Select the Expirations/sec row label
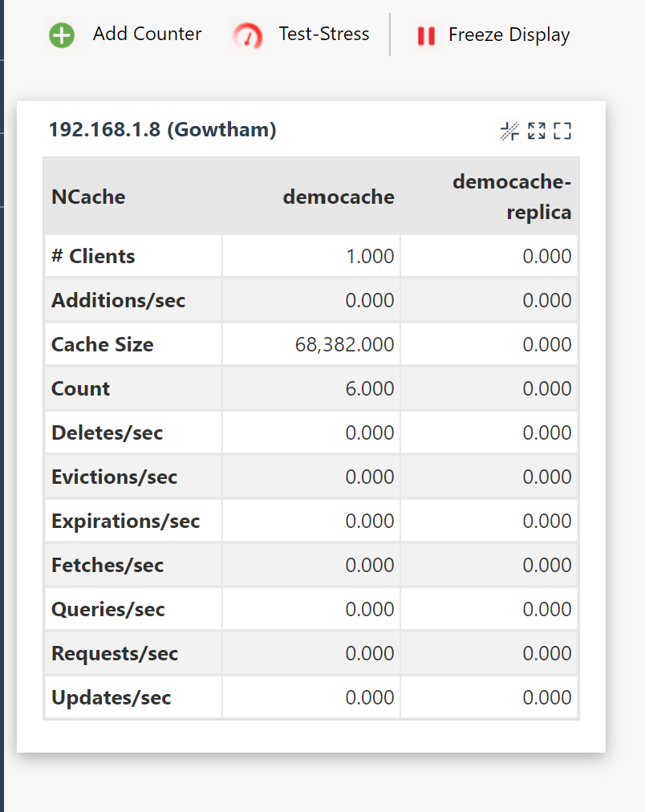 coord(126,521)
